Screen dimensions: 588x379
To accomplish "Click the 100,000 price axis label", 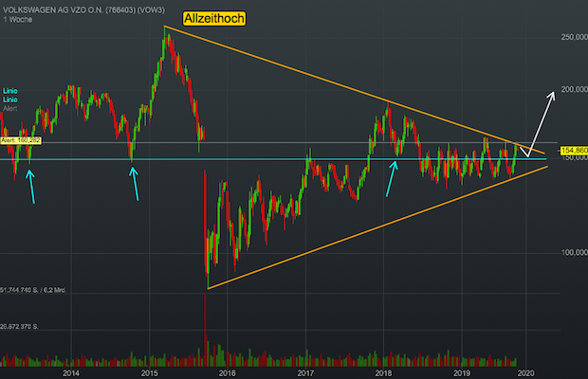I will (x=574, y=253).
